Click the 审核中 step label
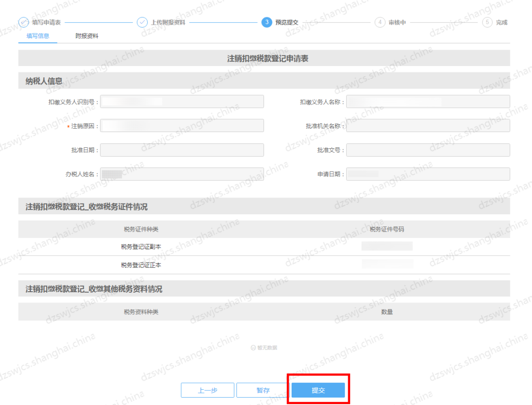Viewport: 532px width, 405px height. [x=398, y=22]
